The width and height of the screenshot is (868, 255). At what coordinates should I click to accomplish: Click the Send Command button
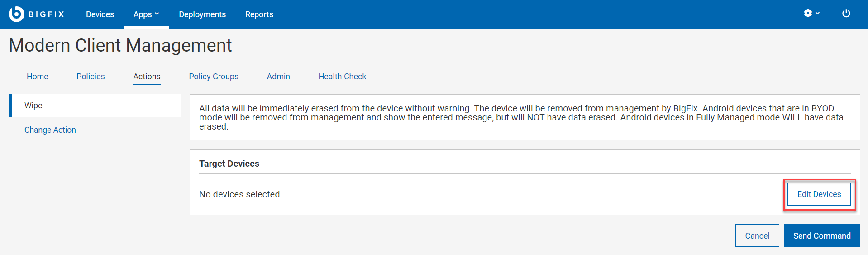click(822, 236)
